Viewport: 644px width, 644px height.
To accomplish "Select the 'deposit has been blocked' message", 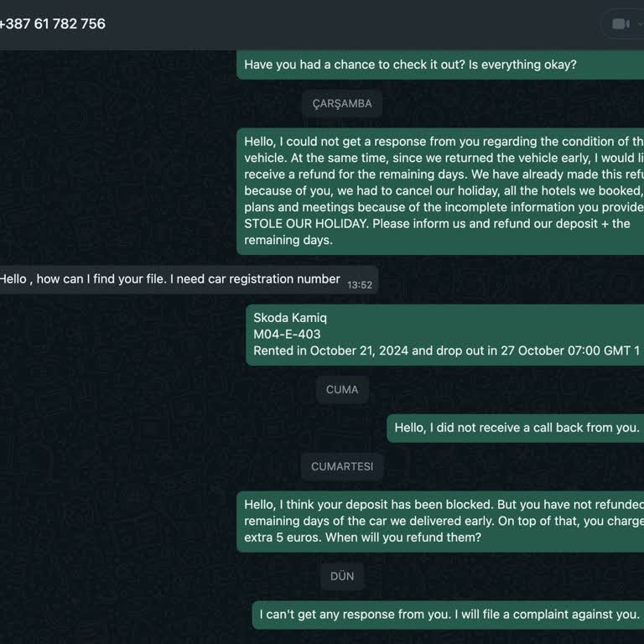I will [x=440, y=521].
